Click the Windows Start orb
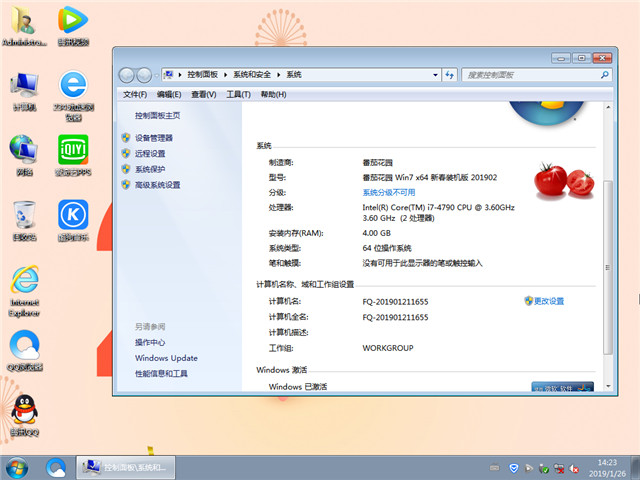This screenshot has width=640, height=480. click(17, 468)
